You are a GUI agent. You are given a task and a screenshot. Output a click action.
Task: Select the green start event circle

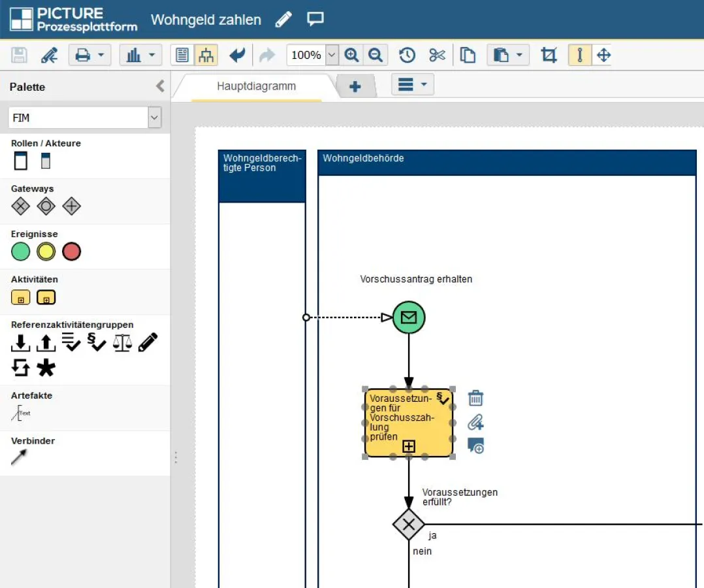[x=21, y=252]
